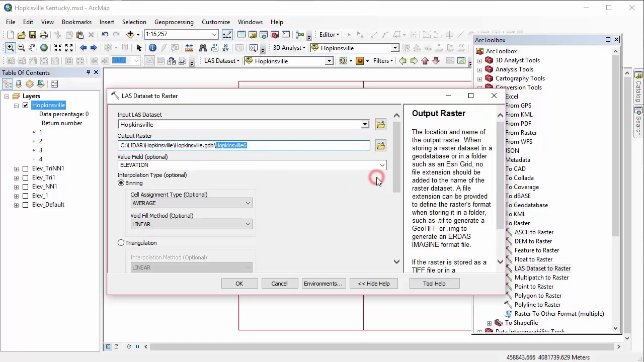Expand the 3D Analyst Tools toolbox
644x362 pixels.
tap(479, 60)
